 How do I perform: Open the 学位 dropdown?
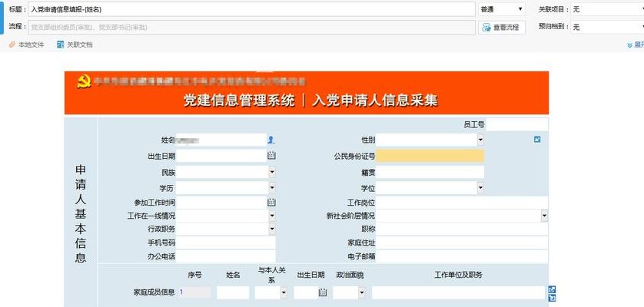pyautogui.click(x=480, y=187)
